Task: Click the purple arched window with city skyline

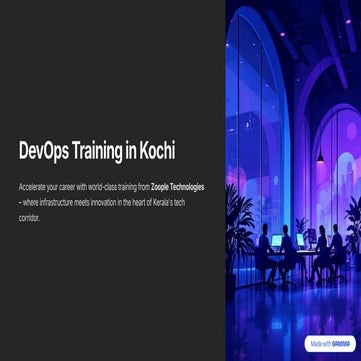Action: 337,167
